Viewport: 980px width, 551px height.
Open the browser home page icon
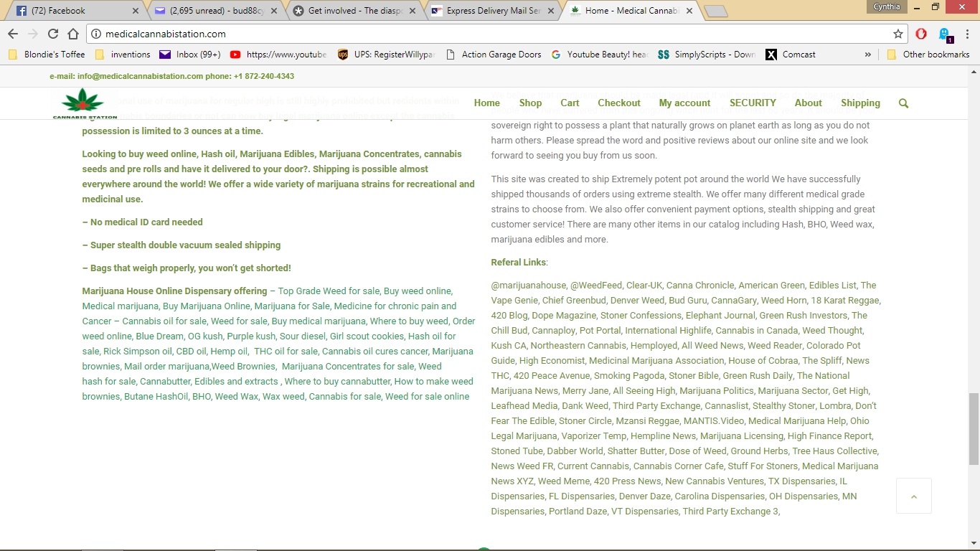pyautogui.click(x=73, y=34)
